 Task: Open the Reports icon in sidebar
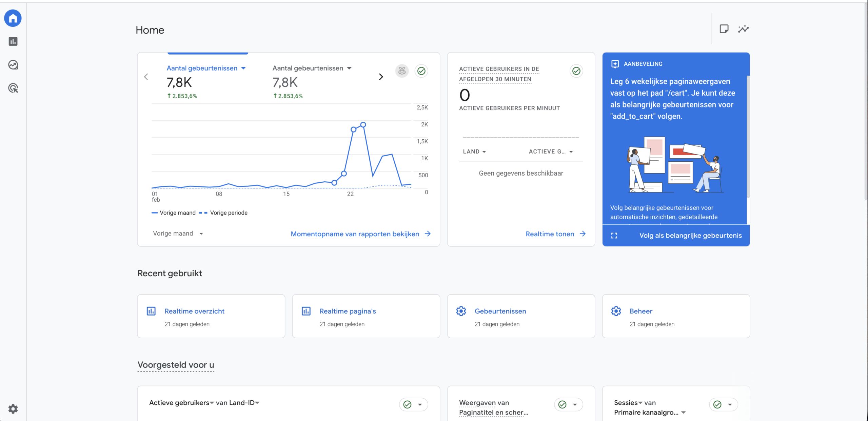[13, 41]
